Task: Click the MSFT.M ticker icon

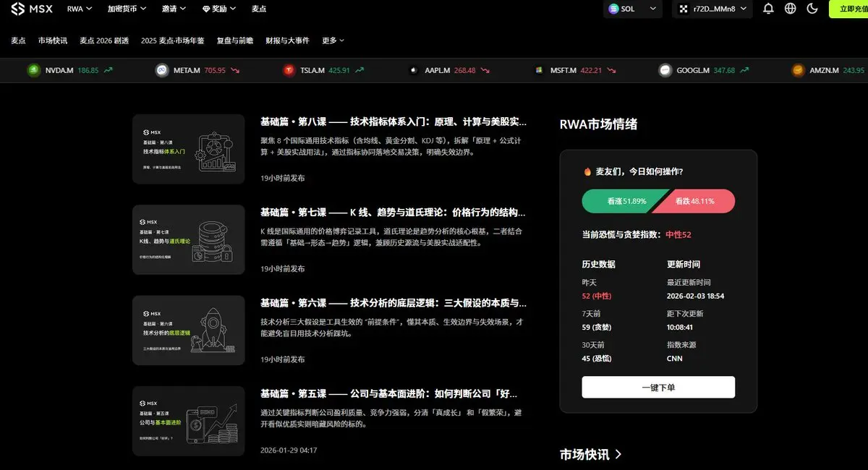Action: coord(539,70)
